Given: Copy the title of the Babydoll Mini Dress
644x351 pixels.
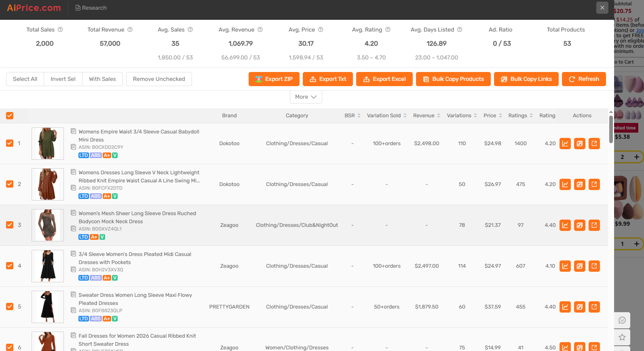Looking at the screenshot, I should click(74, 131).
